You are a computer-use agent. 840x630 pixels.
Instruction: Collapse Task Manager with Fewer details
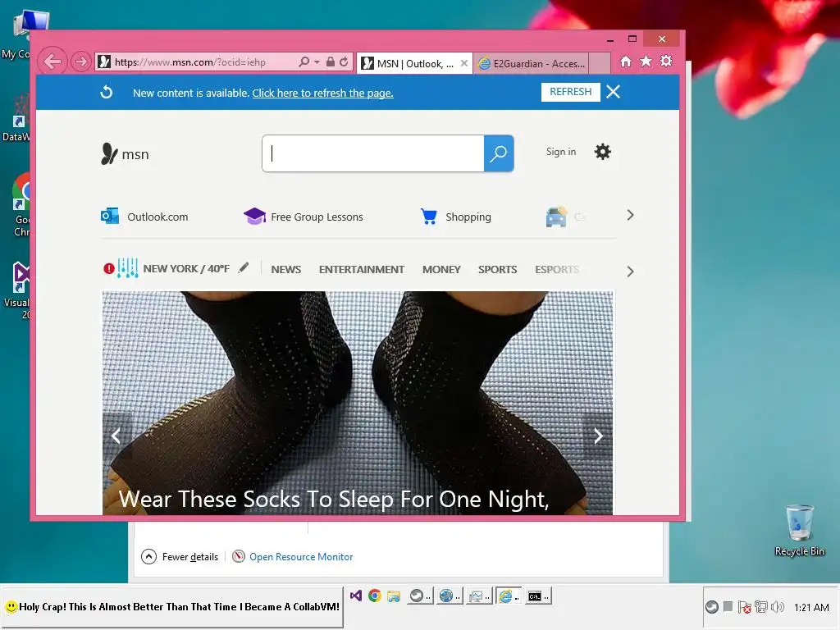coord(180,557)
